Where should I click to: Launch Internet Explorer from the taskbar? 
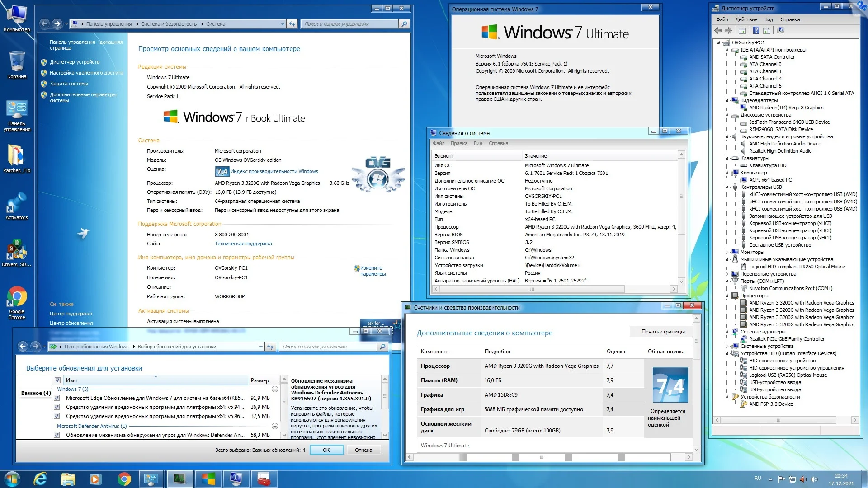coord(40,479)
